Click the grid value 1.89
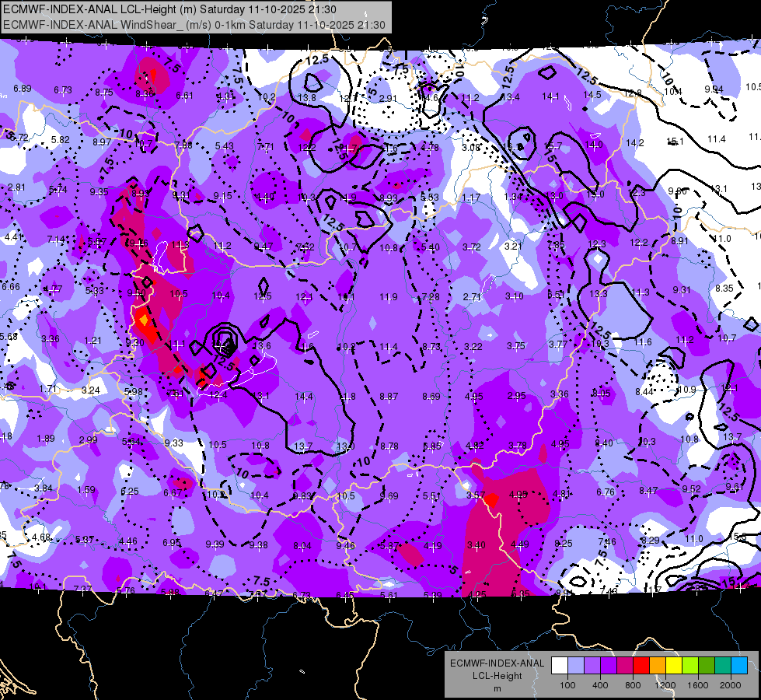The image size is (761, 700). coord(46,438)
